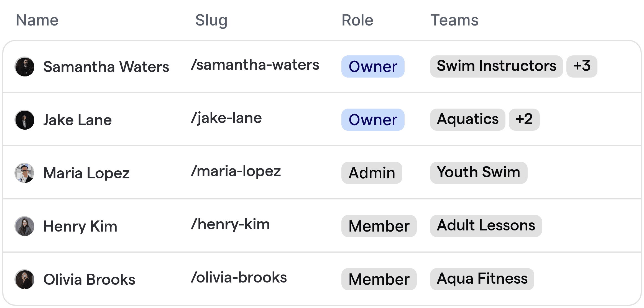The width and height of the screenshot is (644, 308).
Task: Select the Aquatics team badge
Action: [467, 119]
